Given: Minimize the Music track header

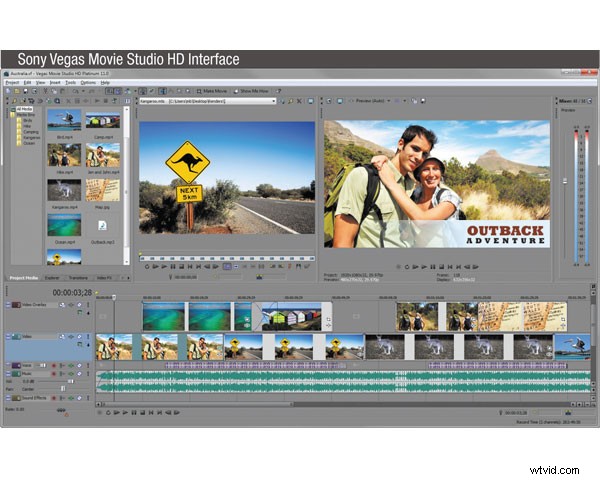Looking at the screenshot, I should tap(8, 374).
